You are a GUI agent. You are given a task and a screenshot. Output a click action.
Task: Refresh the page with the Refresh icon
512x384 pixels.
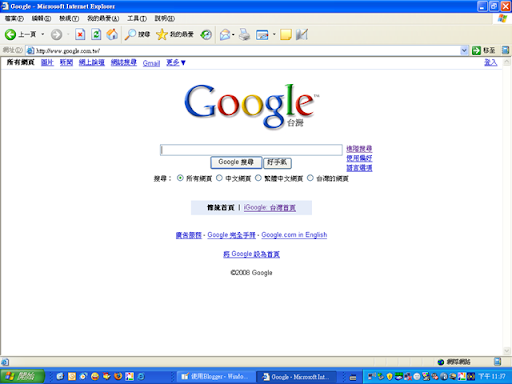point(96,34)
